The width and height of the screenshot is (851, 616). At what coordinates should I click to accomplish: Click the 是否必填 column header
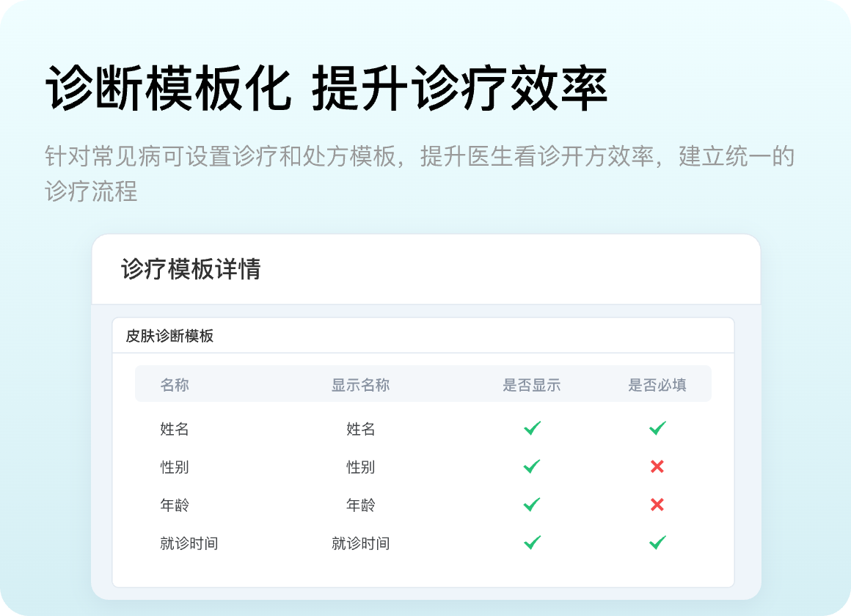pos(657,385)
